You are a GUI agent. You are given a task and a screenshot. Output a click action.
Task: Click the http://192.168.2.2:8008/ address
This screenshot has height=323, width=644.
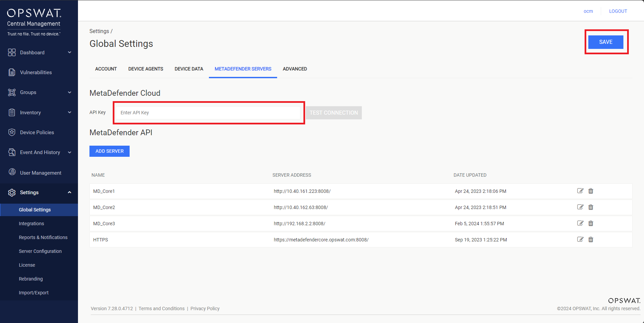pos(299,224)
